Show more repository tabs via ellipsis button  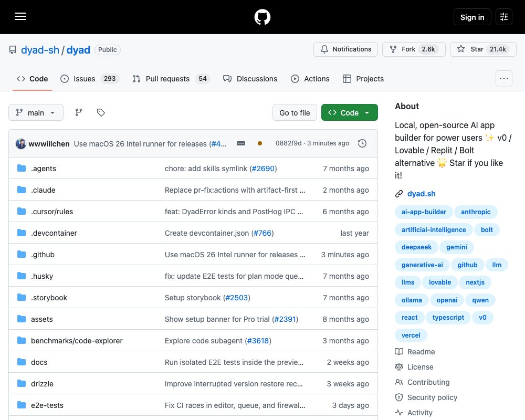point(504,79)
